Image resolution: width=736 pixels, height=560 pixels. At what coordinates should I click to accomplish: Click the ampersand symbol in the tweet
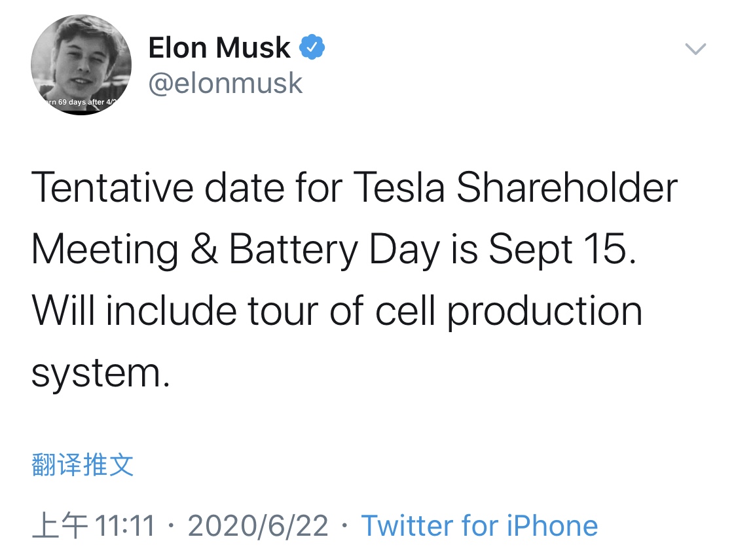click(205, 250)
